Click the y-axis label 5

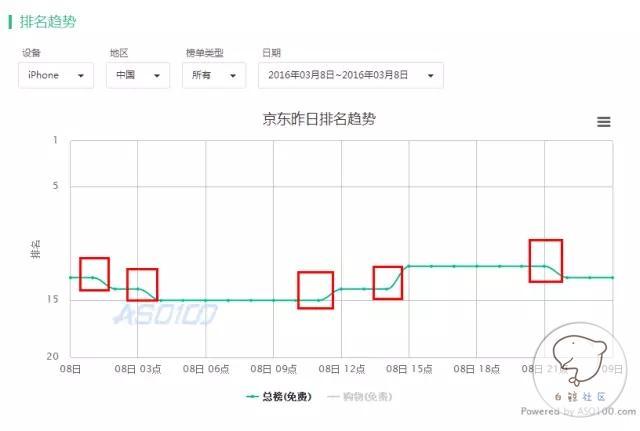click(x=56, y=186)
